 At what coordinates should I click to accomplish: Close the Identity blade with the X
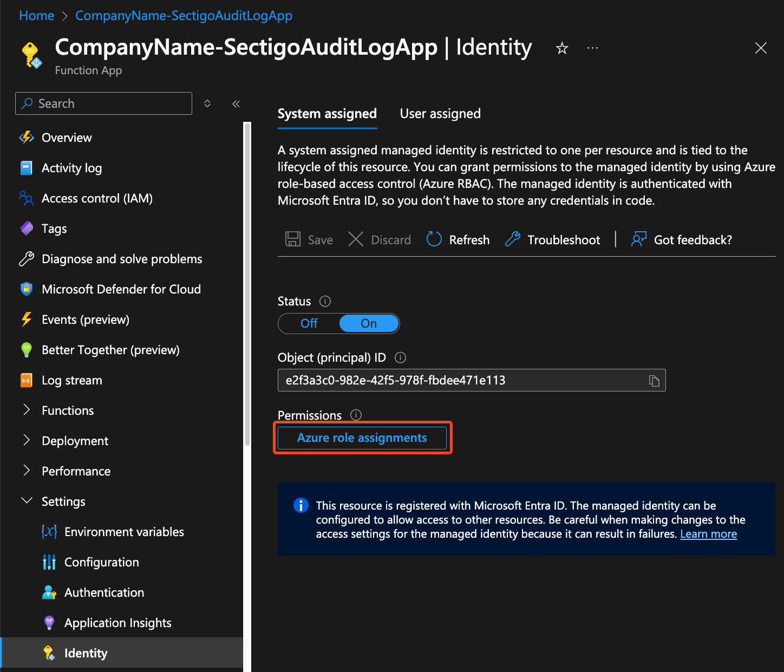point(761,48)
